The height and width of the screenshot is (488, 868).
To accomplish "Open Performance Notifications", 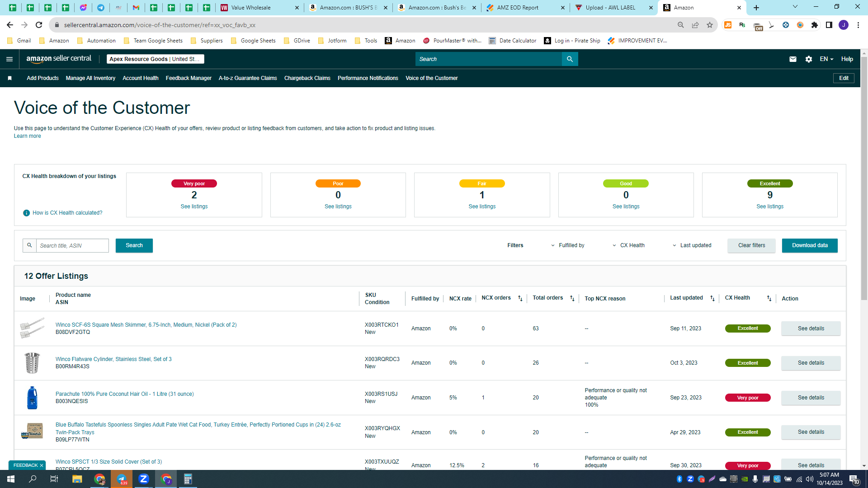I will (x=368, y=78).
